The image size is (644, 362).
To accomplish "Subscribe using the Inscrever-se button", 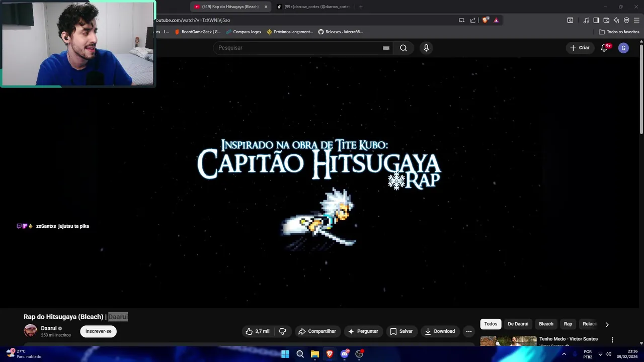I will pyautogui.click(x=98, y=331).
